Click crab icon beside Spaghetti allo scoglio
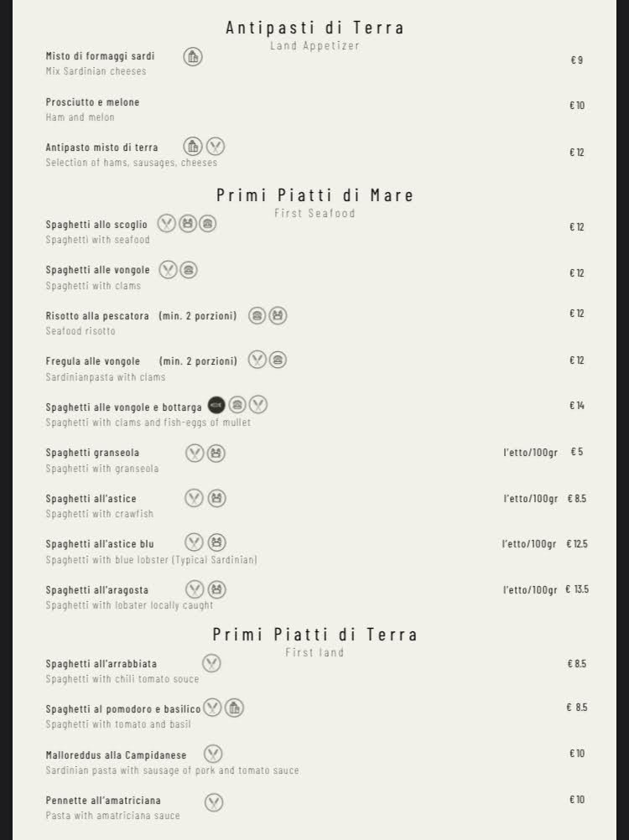 click(x=187, y=224)
